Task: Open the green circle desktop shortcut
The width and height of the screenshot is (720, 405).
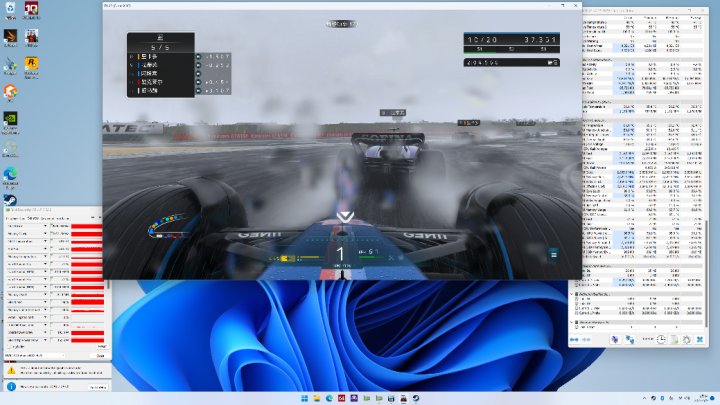Action: 10,148
